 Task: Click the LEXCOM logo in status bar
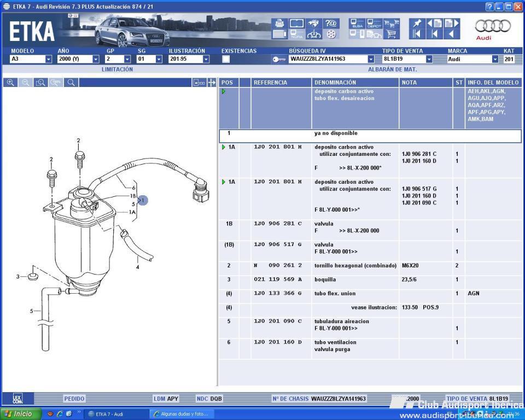[x=17, y=399]
